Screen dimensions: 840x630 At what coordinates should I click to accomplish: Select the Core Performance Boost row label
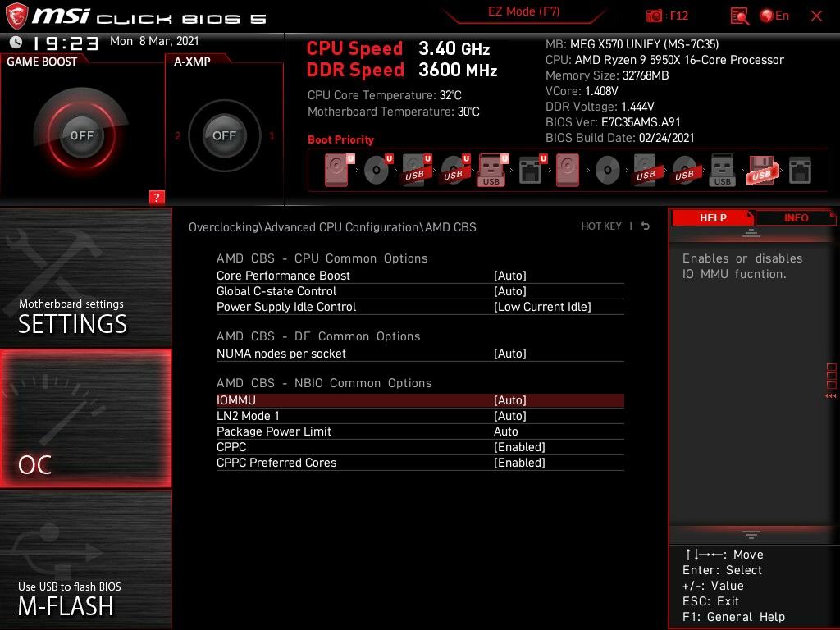click(x=283, y=276)
